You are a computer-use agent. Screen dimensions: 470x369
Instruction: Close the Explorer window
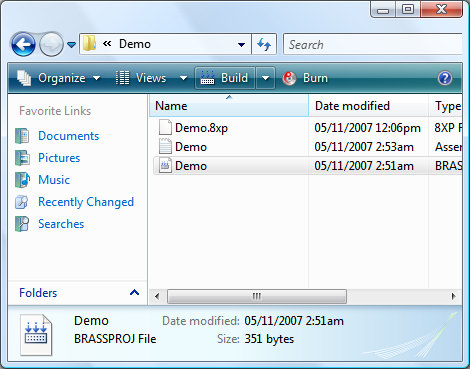click(441, 9)
